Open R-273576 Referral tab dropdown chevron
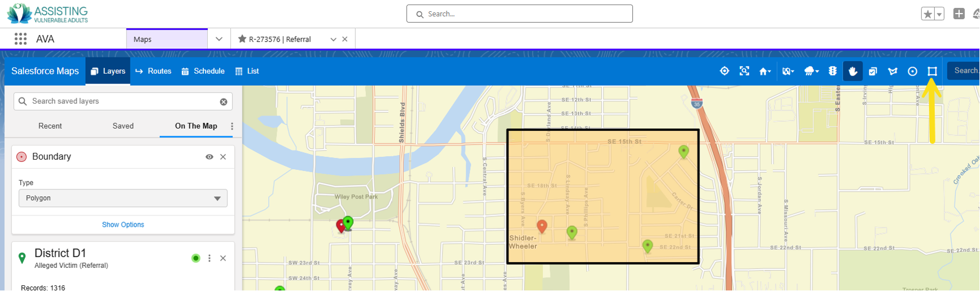The image size is (980, 291). 333,39
